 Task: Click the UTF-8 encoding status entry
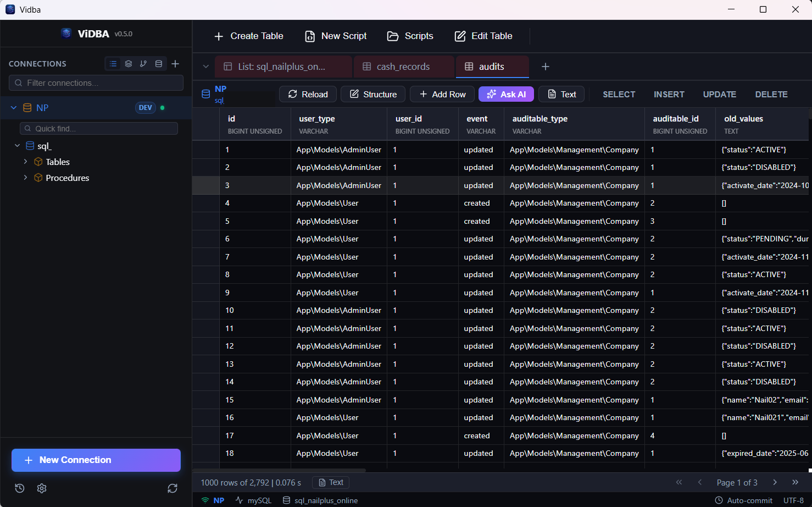(793, 500)
